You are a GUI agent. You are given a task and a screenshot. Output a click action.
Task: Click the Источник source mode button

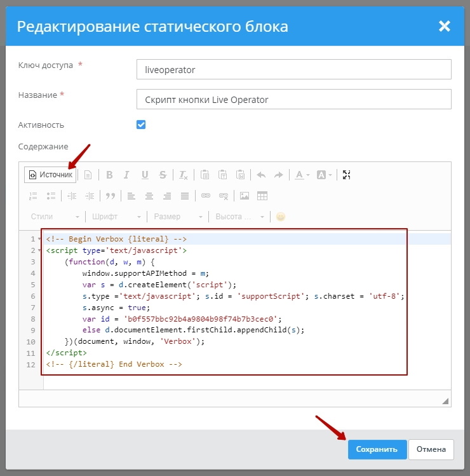(x=50, y=175)
